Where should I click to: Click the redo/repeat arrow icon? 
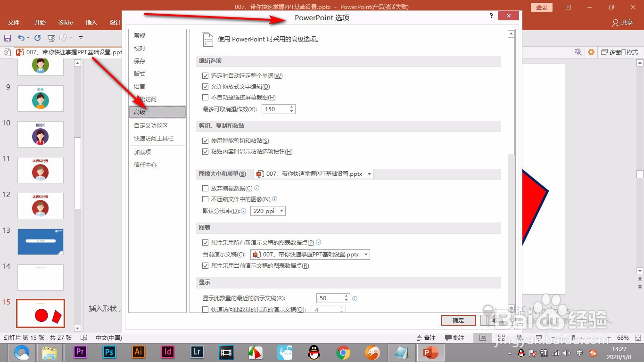38,38
